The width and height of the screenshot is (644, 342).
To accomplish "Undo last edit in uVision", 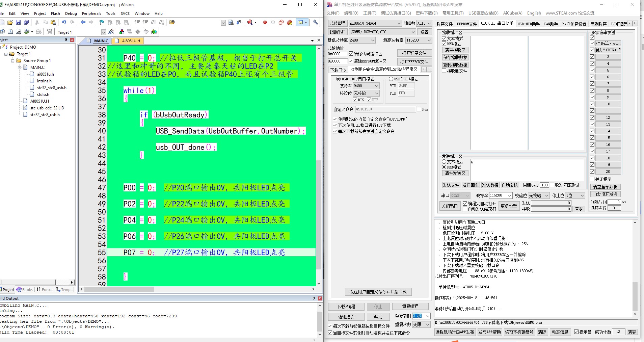I will [x=64, y=22].
